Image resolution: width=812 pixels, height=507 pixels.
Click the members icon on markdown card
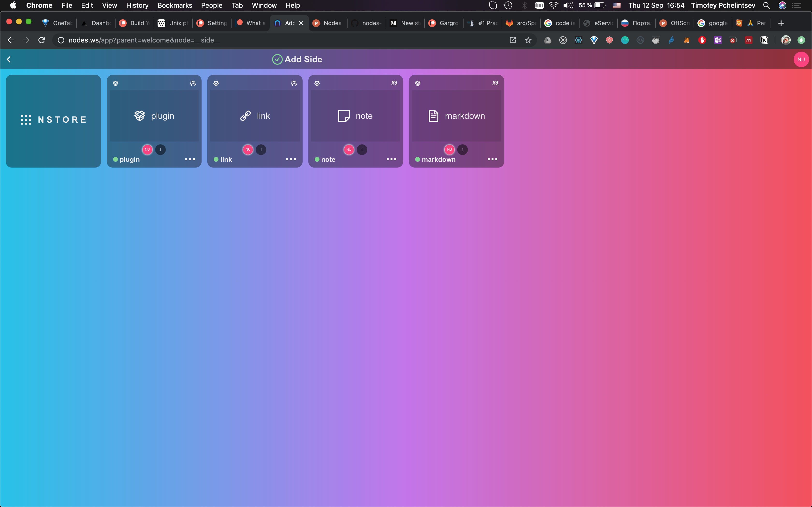[x=495, y=83]
